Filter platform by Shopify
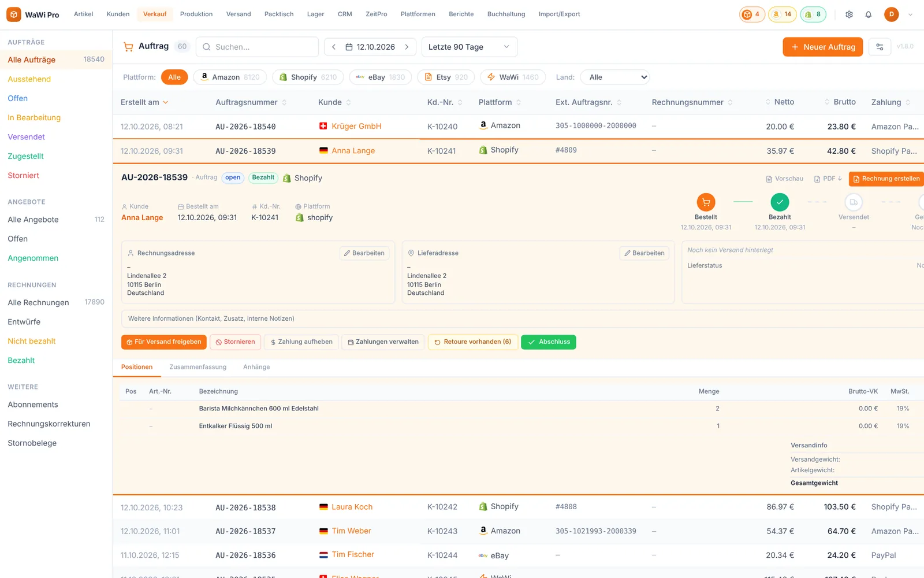 point(308,77)
